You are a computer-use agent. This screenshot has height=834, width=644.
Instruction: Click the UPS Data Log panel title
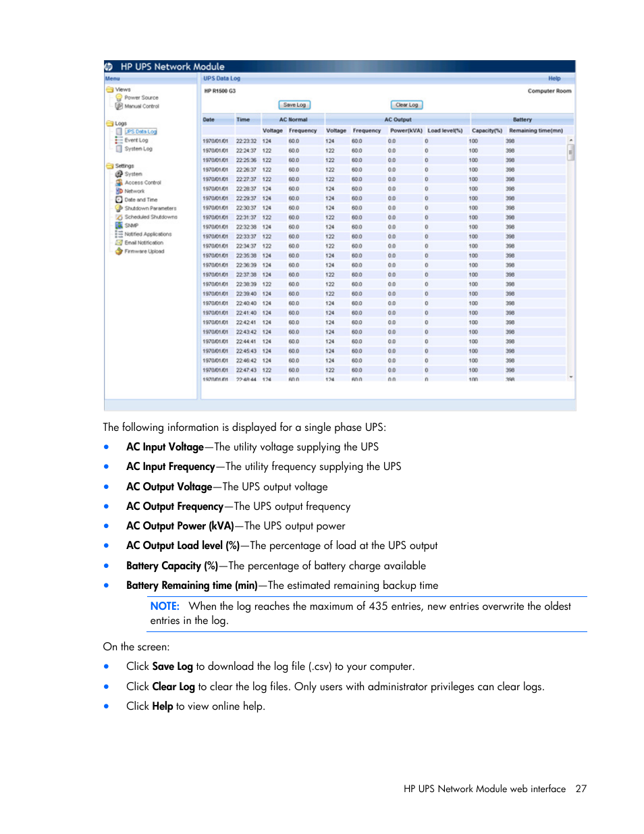click(x=221, y=78)
